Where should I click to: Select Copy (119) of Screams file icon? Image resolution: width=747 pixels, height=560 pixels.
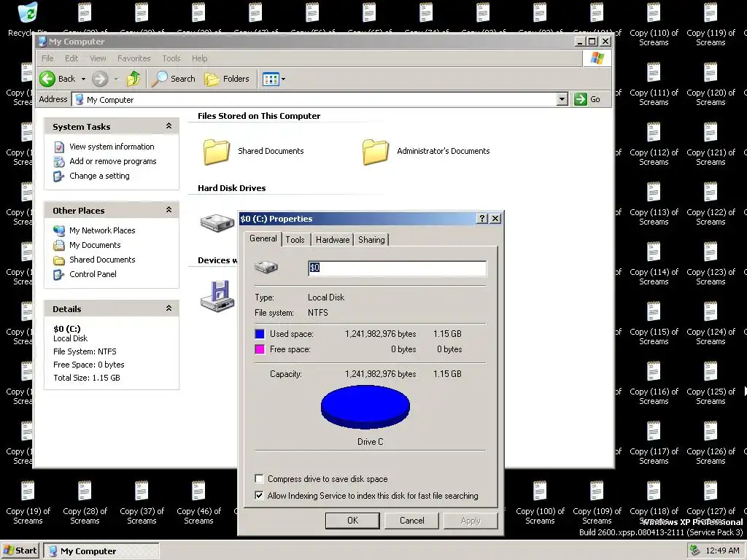[711, 13]
